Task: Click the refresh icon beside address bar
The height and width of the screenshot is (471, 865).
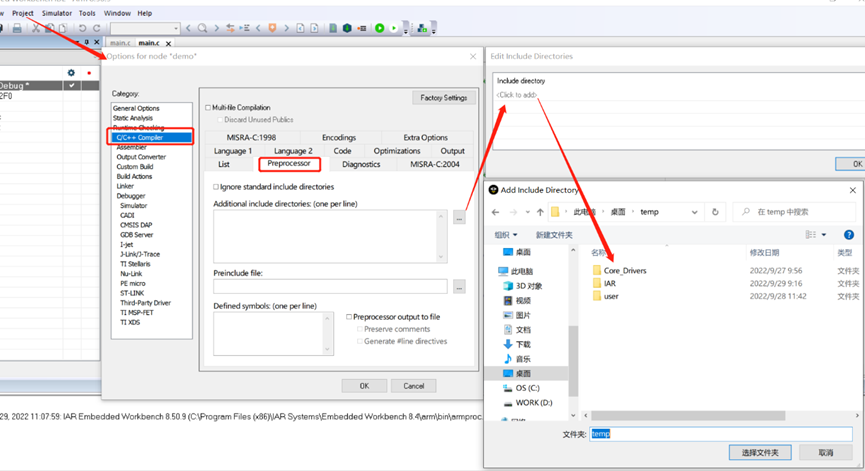Action: tap(715, 212)
